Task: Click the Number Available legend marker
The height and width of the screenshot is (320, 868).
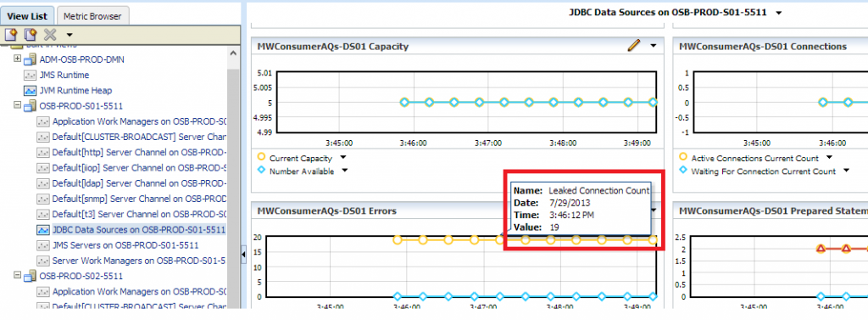Action: (x=261, y=171)
